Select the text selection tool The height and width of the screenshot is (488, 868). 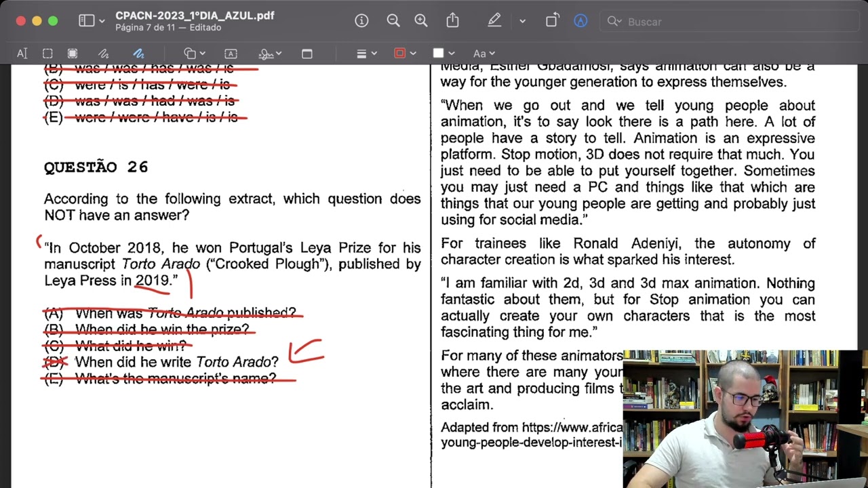(x=22, y=54)
